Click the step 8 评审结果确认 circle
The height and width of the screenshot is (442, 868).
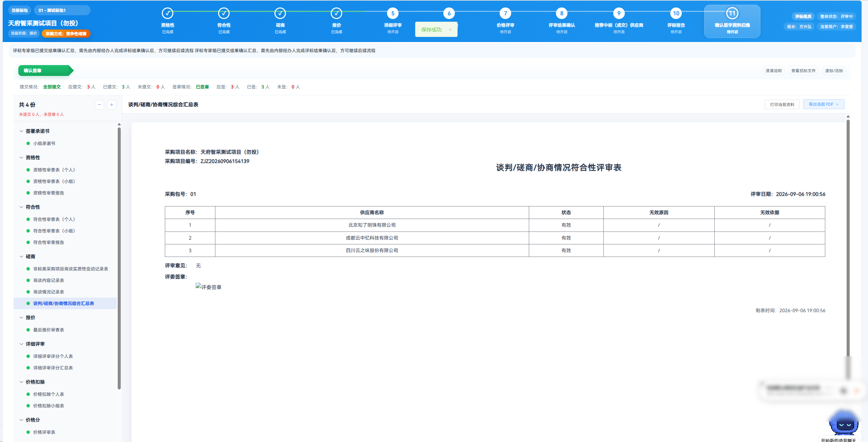(x=562, y=14)
